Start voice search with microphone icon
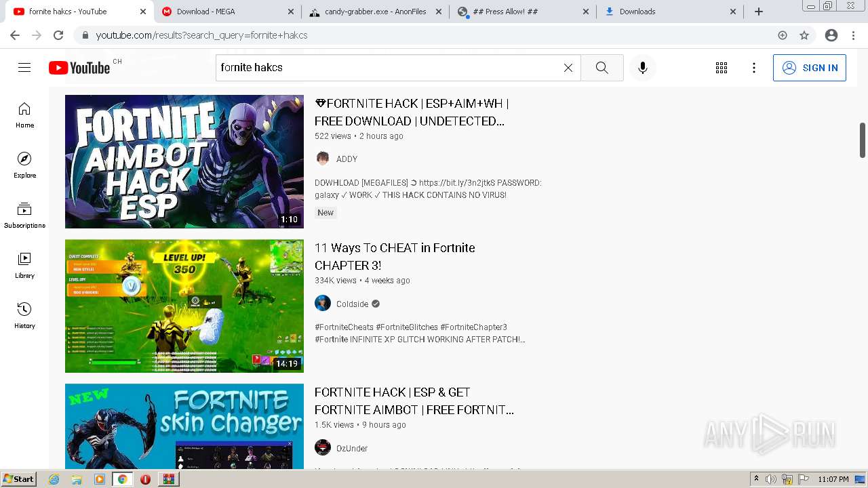 643,68
